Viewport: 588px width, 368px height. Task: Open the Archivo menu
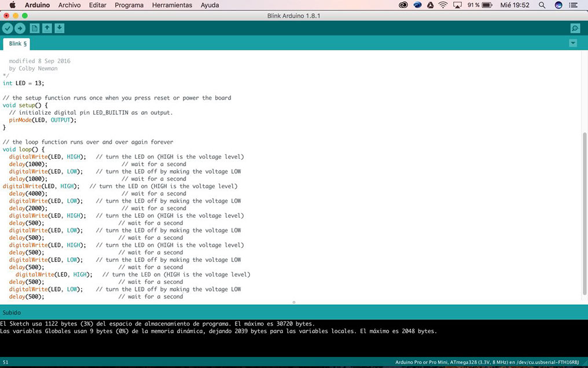pyautogui.click(x=69, y=5)
